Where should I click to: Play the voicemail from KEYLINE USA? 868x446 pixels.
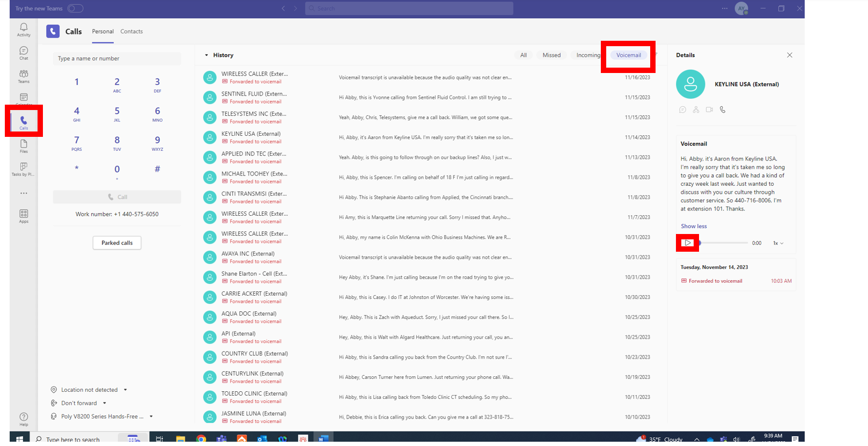(x=688, y=243)
